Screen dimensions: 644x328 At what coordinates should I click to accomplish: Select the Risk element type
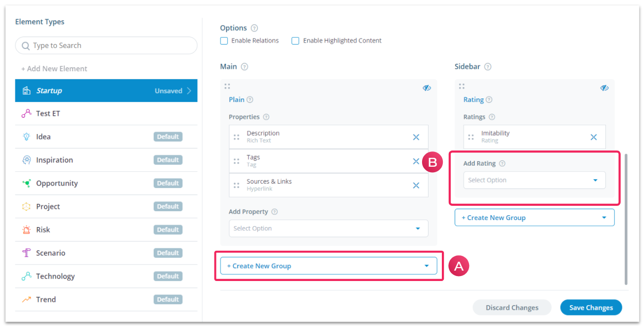tap(106, 230)
